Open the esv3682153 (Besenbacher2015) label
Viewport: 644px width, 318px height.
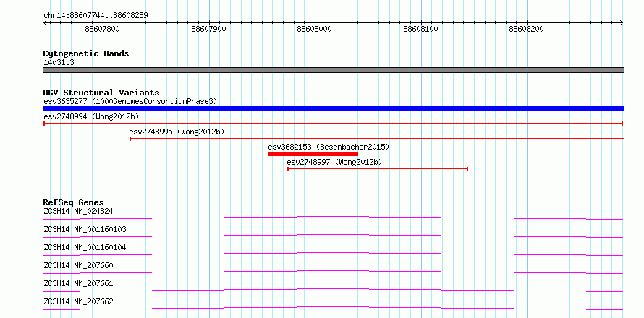(329, 147)
